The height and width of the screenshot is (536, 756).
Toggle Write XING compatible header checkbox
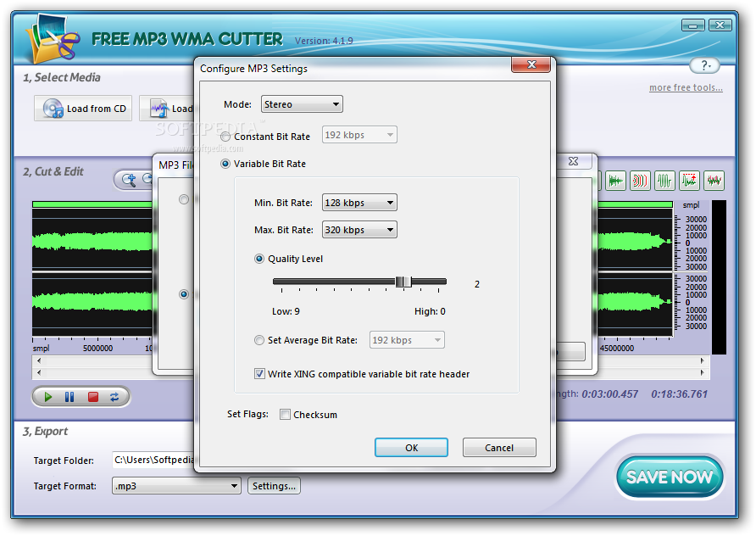tap(259, 374)
